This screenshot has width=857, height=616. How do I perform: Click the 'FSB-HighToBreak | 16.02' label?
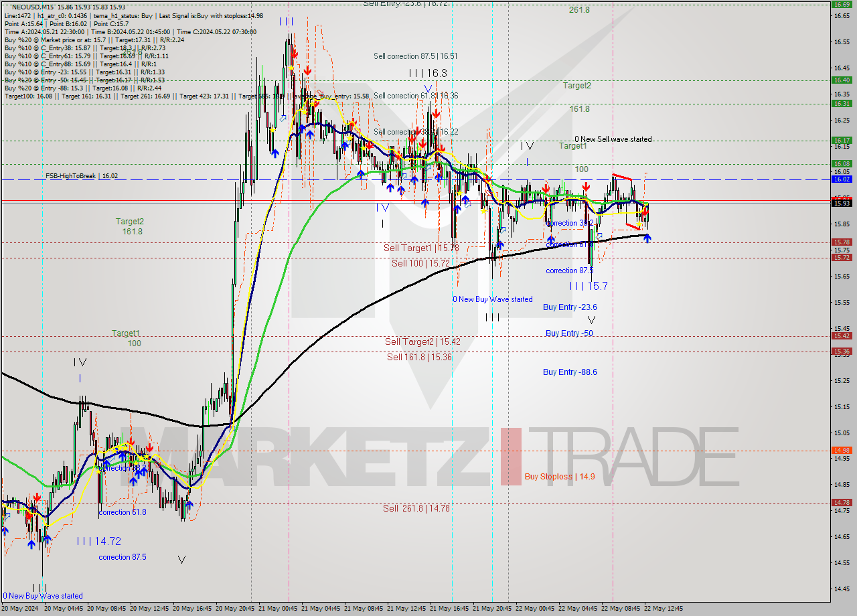click(82, 175)
